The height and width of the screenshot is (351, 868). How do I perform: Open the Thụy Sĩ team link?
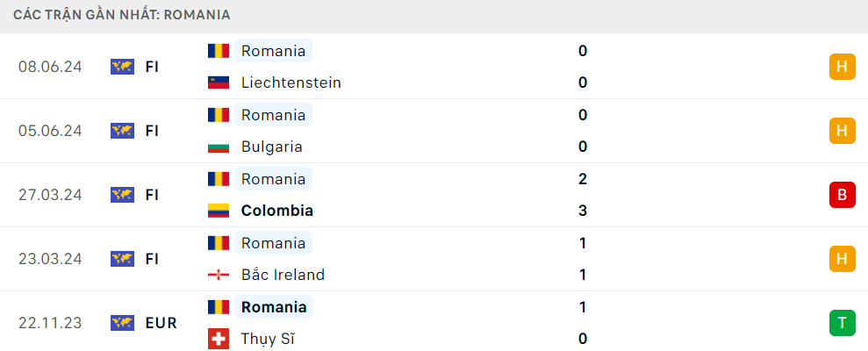click(x=268, y=339)
